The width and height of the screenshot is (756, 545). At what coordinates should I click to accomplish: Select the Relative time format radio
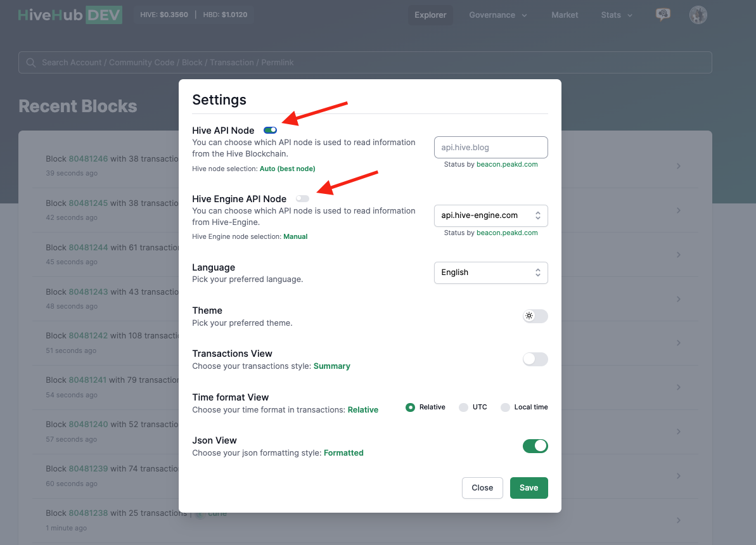pyautogui.click(x=410, y=407)
